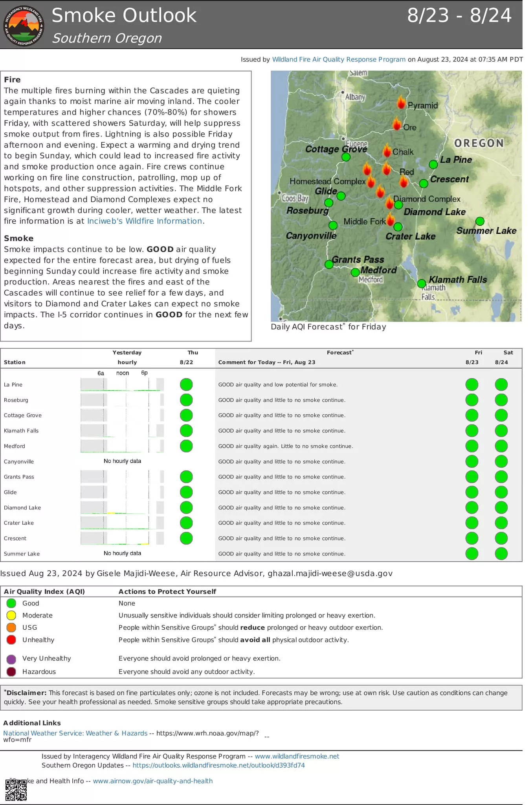Click Crescent yesterday hourly chart
Screen dimensions: 532x805
click(122, 538)
